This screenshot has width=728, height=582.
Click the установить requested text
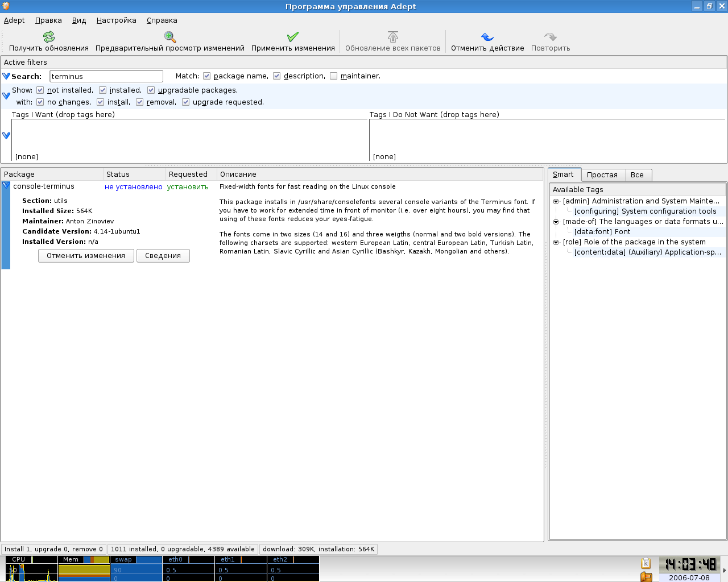tap(188, 187)
